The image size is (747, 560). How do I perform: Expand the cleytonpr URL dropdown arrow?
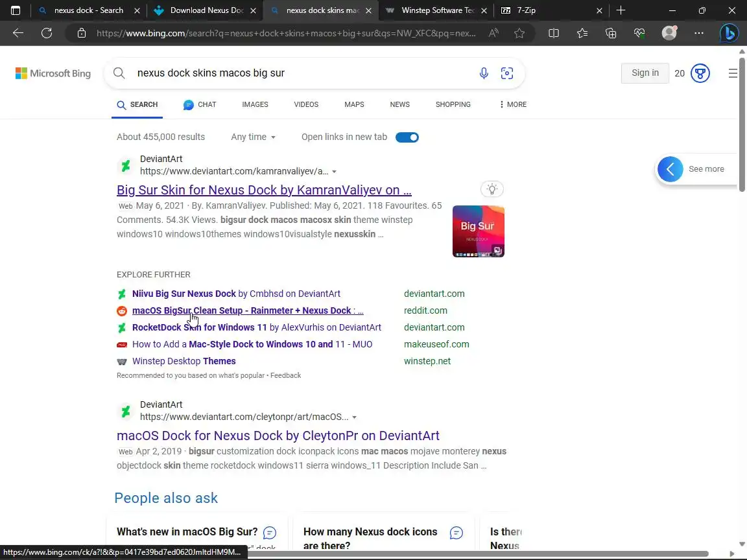[355, 417]
